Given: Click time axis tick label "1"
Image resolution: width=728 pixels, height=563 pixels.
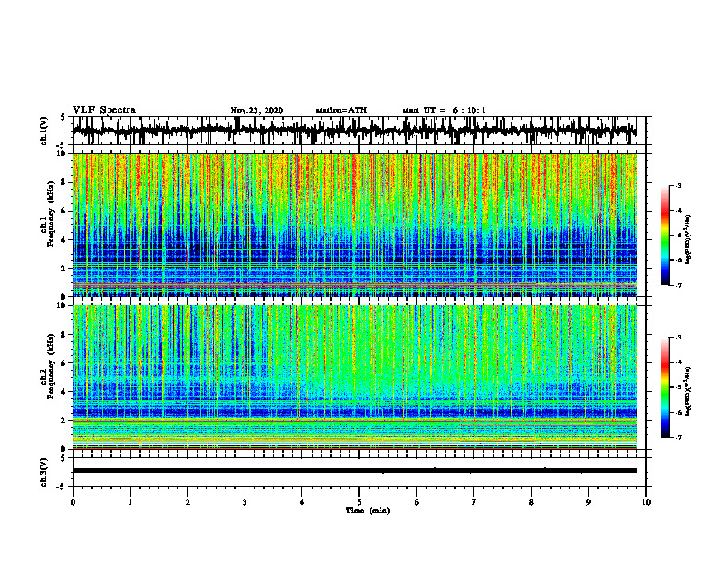Looking at the screenshot, I should coord(130,502).
